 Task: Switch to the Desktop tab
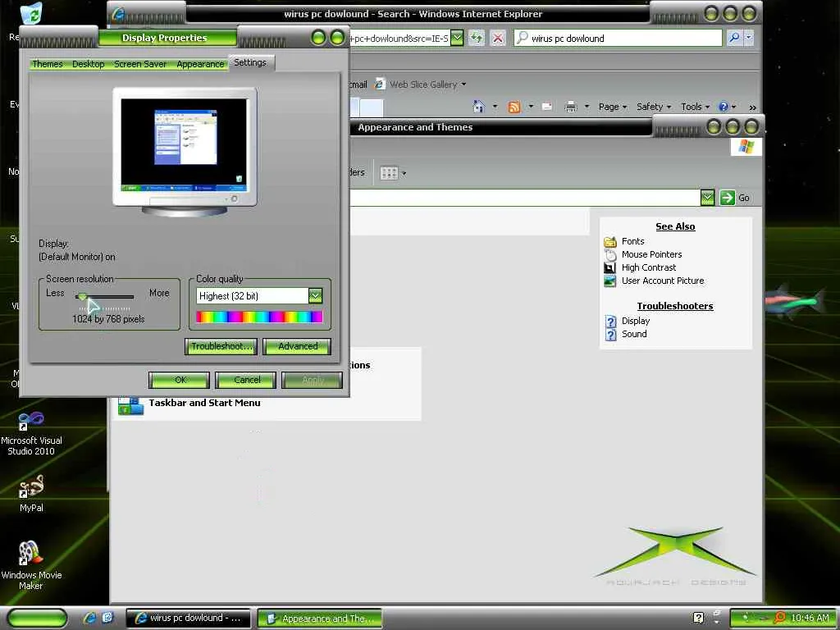(89, 64)
